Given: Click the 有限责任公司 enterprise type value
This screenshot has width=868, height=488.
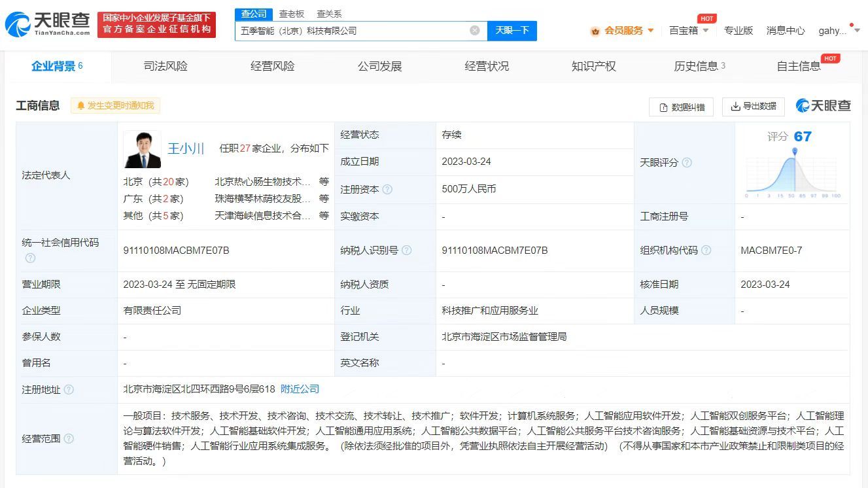Looking at the screenshot, I should [x=152, y=310].
